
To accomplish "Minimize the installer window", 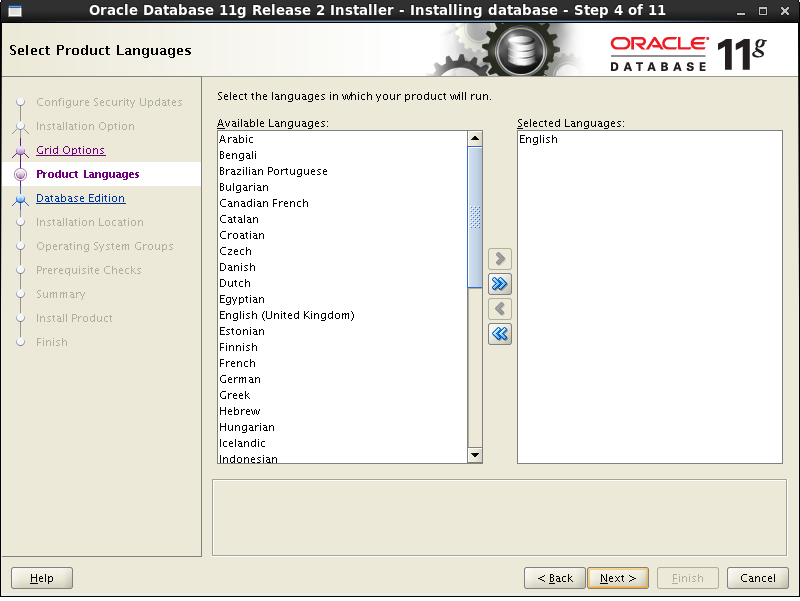I will [x=741, y=11].
